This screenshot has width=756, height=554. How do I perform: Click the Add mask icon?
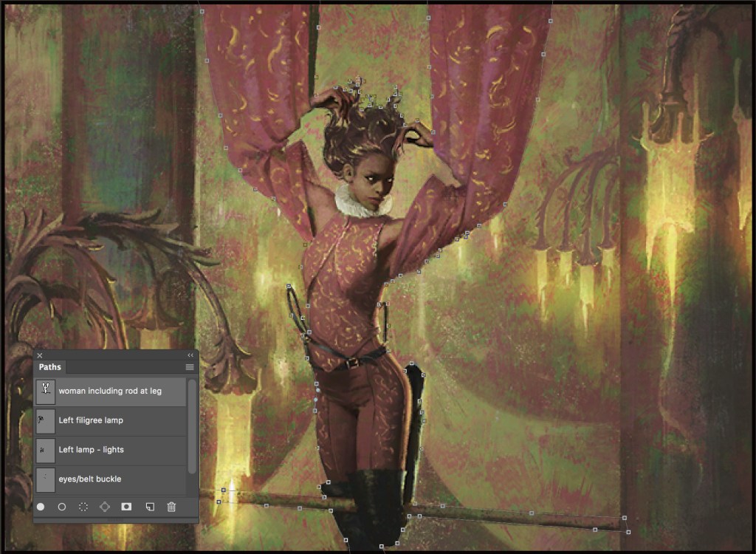(x=126, y=507)
